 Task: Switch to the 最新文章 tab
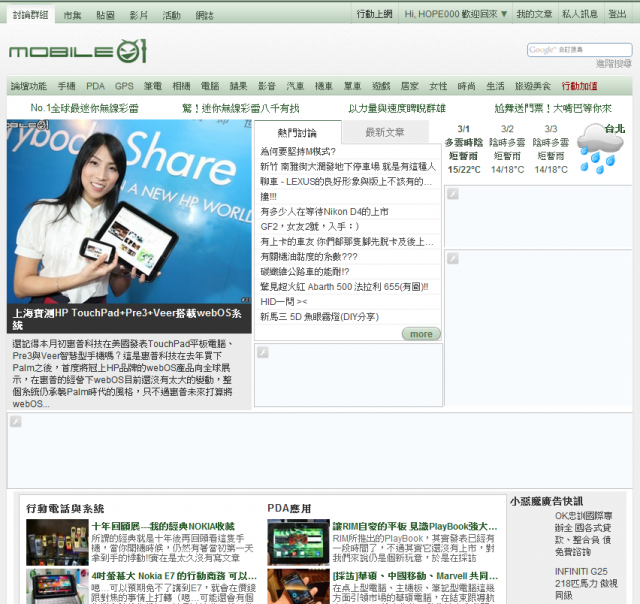pyautogui.click(x=384, y=132)
